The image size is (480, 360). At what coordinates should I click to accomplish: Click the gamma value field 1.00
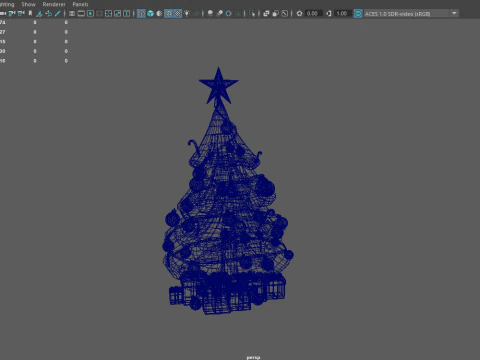(x=342, y=13)
